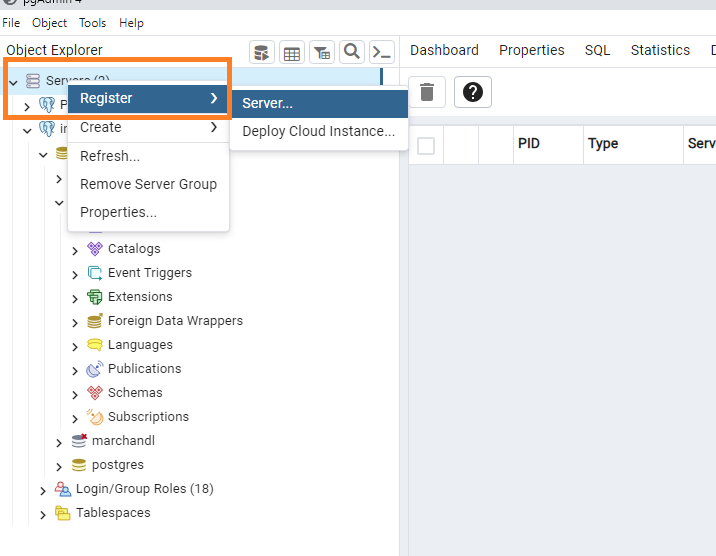Launch the PSQL Tool terminal icon
Viewport: 716px width, 556px height.
(x=381, y=52)
